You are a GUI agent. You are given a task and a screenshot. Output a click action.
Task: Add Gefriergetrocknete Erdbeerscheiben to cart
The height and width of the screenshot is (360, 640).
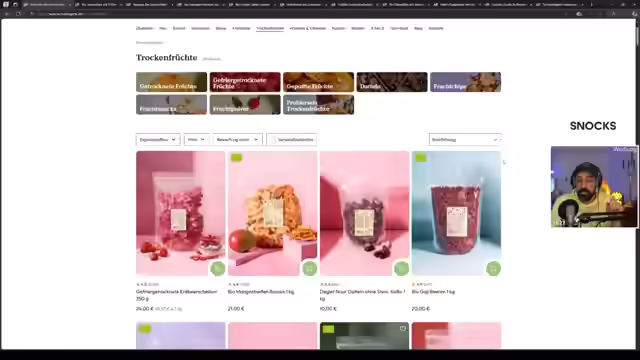click(218, 269)
